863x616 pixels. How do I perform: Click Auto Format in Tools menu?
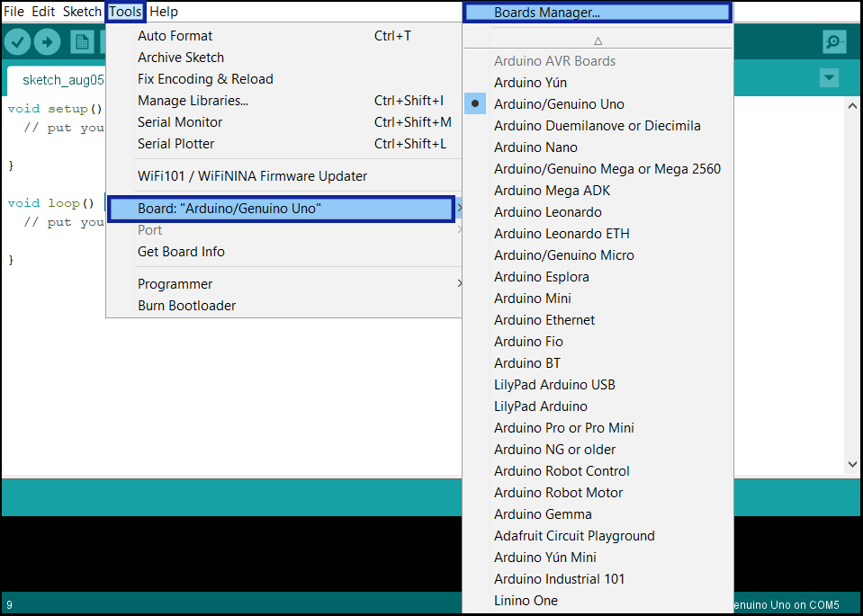pyautogui.click(x=175, y=36)
